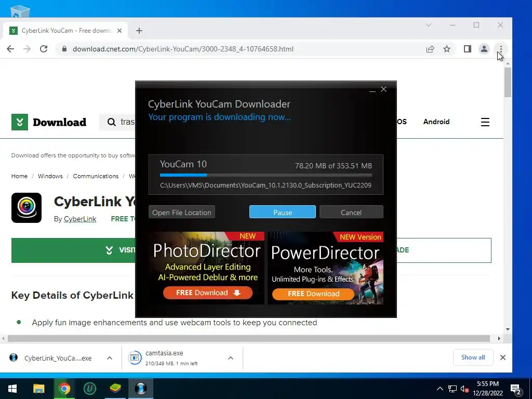Go back using Chrome's back arrow
Image resolution: width=532 pixels, height=399 pixels.
(10, 49)
